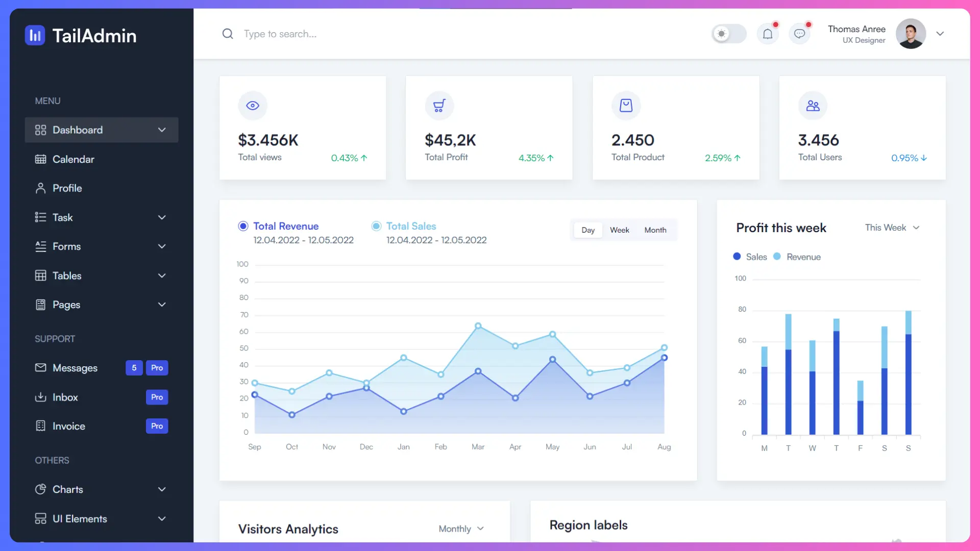Expand the Forms sidebar menu chevron
This screenshot has height=551, width=980.
pos(162,246)
